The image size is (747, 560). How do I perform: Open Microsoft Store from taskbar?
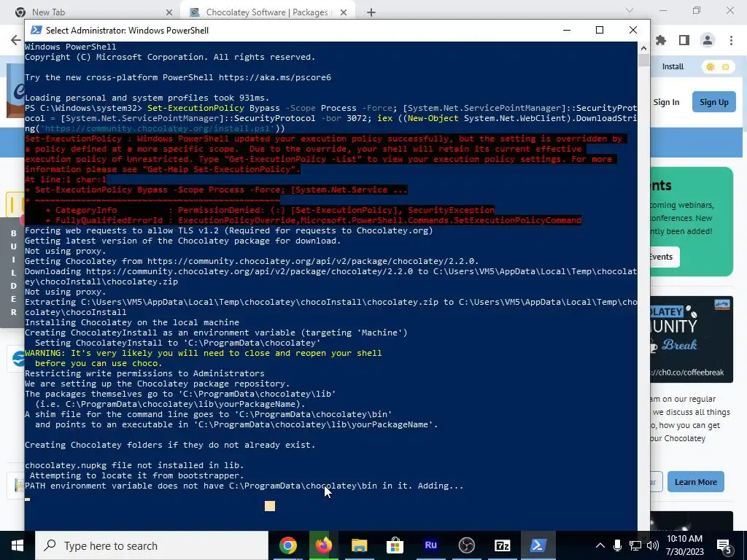395,545
